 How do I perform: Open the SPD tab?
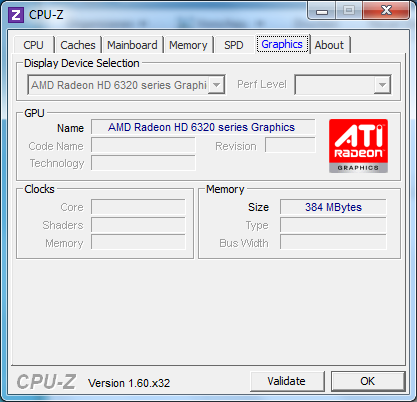(234, 45)
